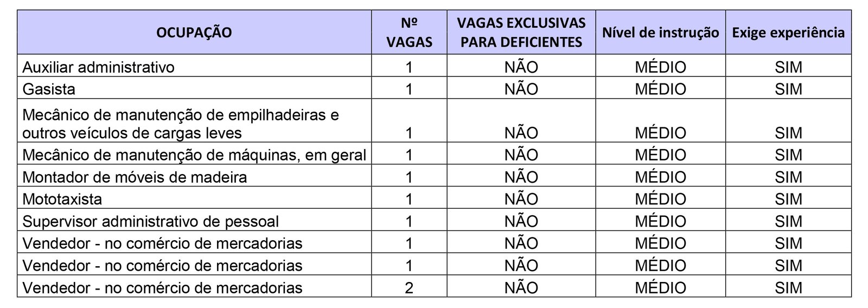Click the vagas count for Gasista
The image size is (868, 308).
[x=409, y=89]
